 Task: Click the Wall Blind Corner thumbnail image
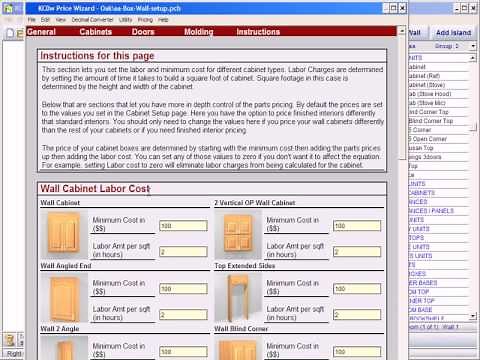coord(238,348)
